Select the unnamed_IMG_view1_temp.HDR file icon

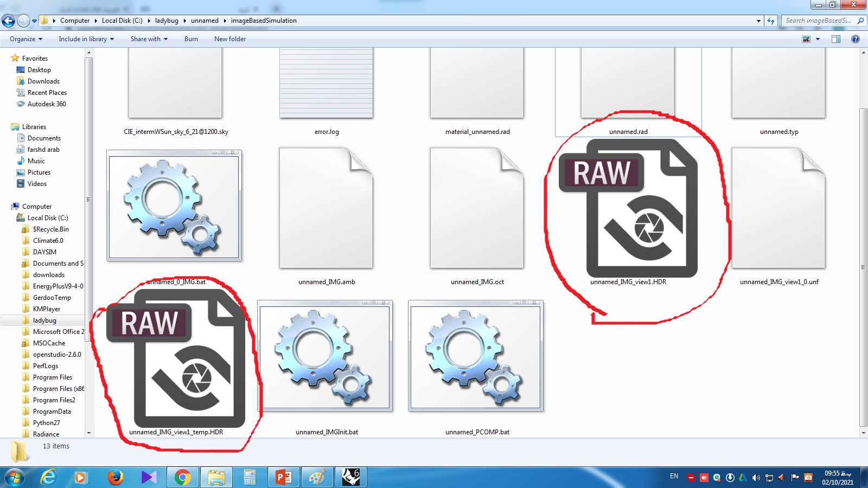coord(176,358)
